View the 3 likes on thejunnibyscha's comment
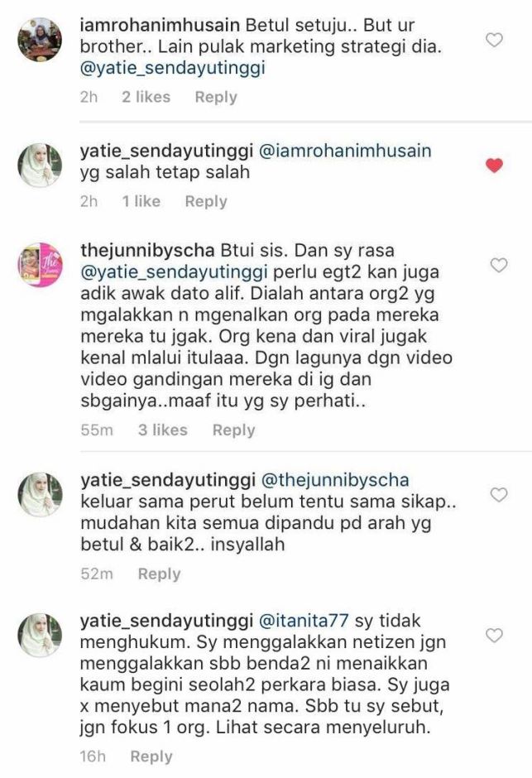Image resolution: width=532 pixels, height=778 pixels. 163,430
